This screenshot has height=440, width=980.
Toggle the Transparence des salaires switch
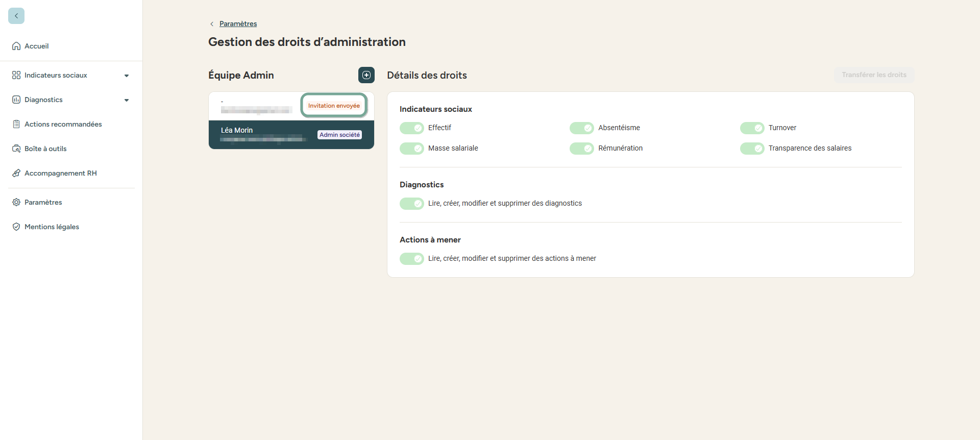click(x=752, y=148)
